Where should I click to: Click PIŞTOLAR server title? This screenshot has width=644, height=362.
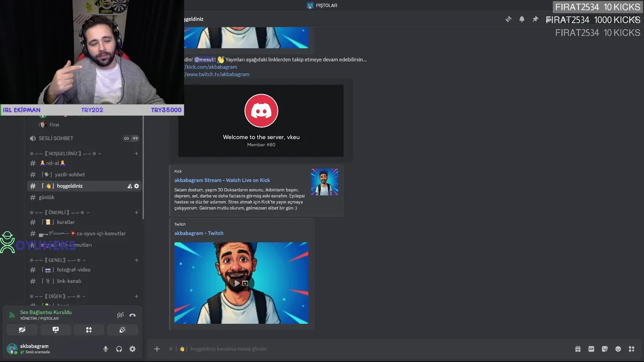327,6
